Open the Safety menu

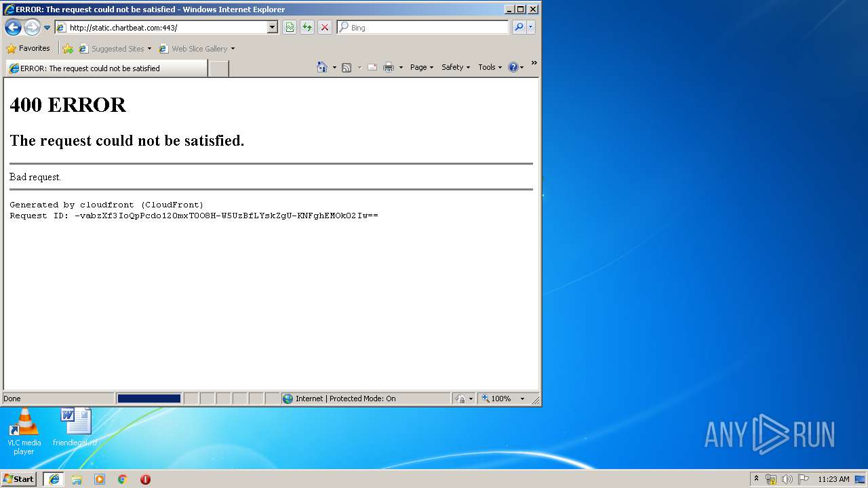coord(455,67)
